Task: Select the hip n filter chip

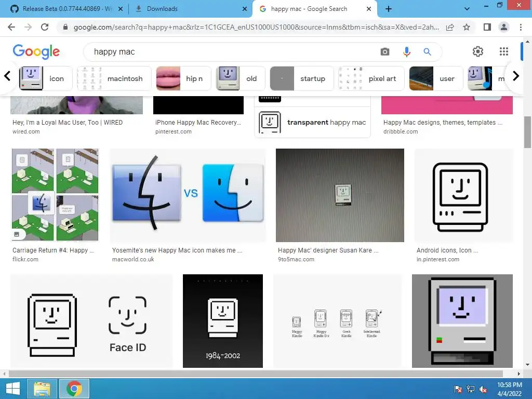Action: [183, 78]
